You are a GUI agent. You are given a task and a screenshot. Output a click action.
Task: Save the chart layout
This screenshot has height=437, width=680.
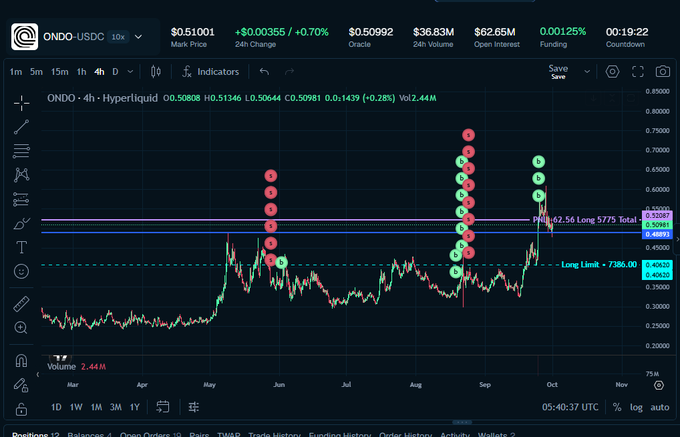(558, 72)
